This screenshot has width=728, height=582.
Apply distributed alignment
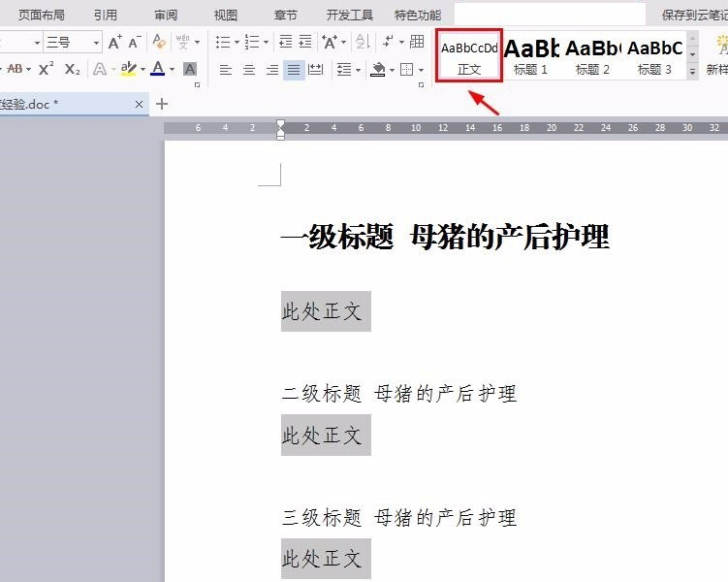pos(316,70)
